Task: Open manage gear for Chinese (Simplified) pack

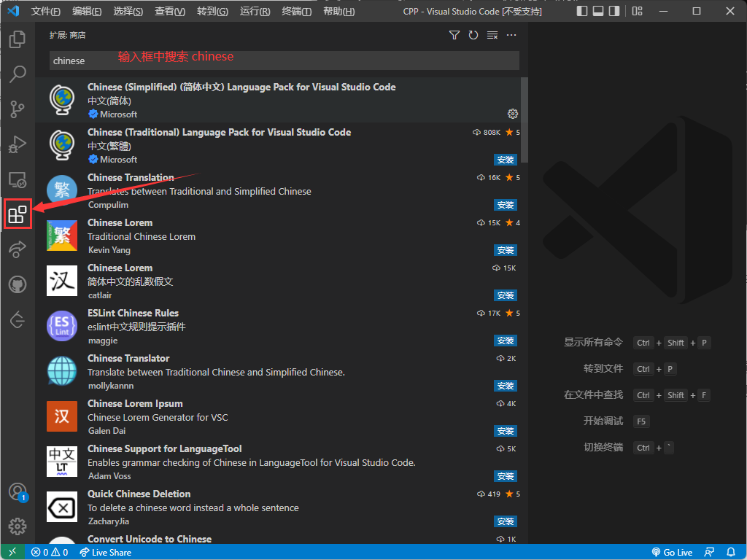Action: [513, 114]
